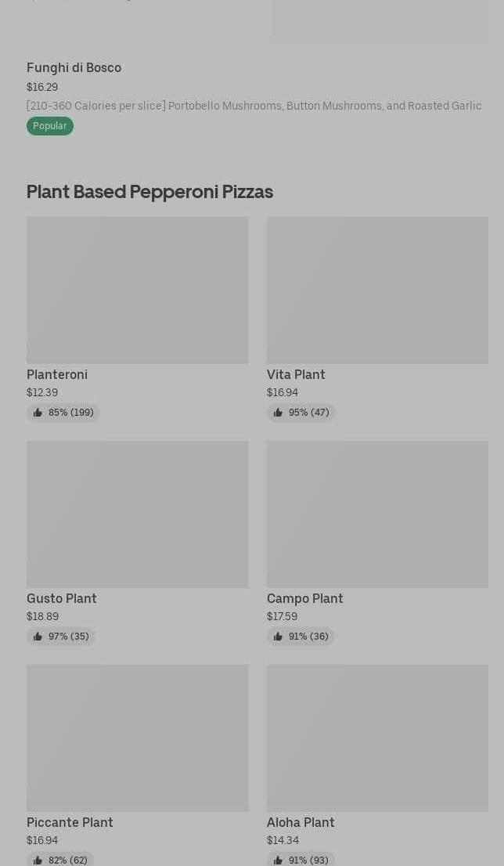The width and height of the screenshot is (504, 866).
Task: Click thumbs-up icon under Vita Plant
Action: [x=278, y=413]
